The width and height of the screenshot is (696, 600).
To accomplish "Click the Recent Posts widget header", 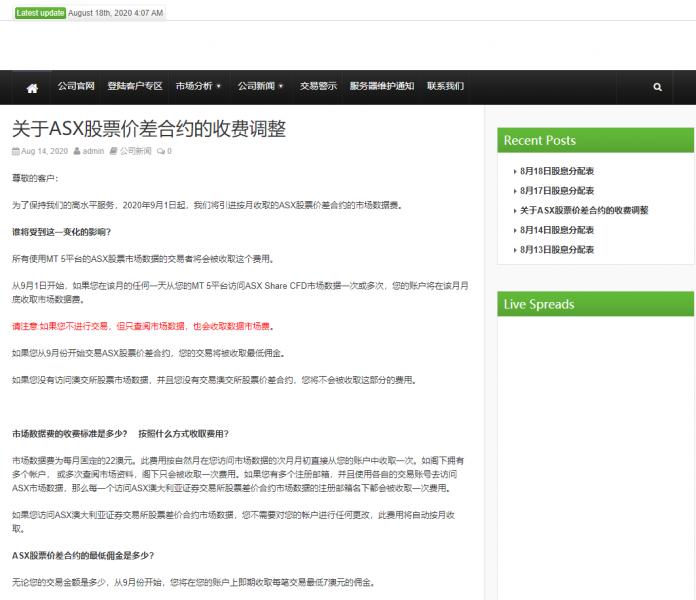I will pos(595,140).
